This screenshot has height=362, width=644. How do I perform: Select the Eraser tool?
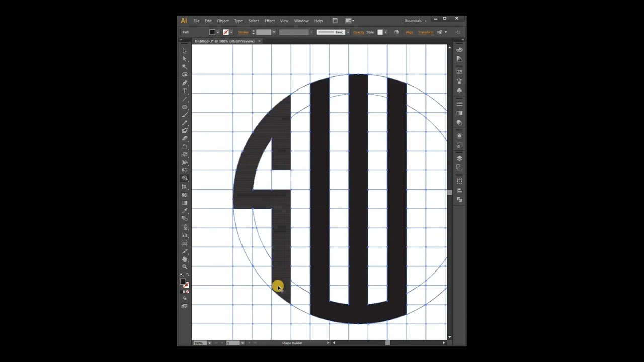click(x=185, y=139)
